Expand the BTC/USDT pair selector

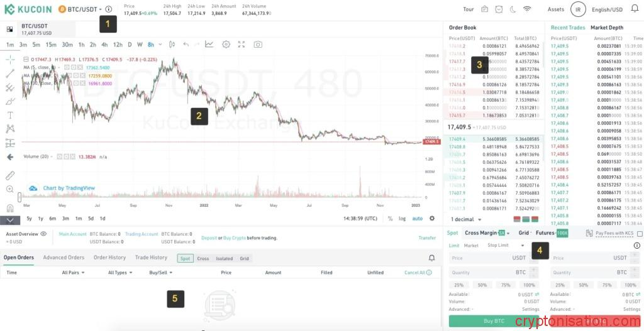[x=82, y=9]
